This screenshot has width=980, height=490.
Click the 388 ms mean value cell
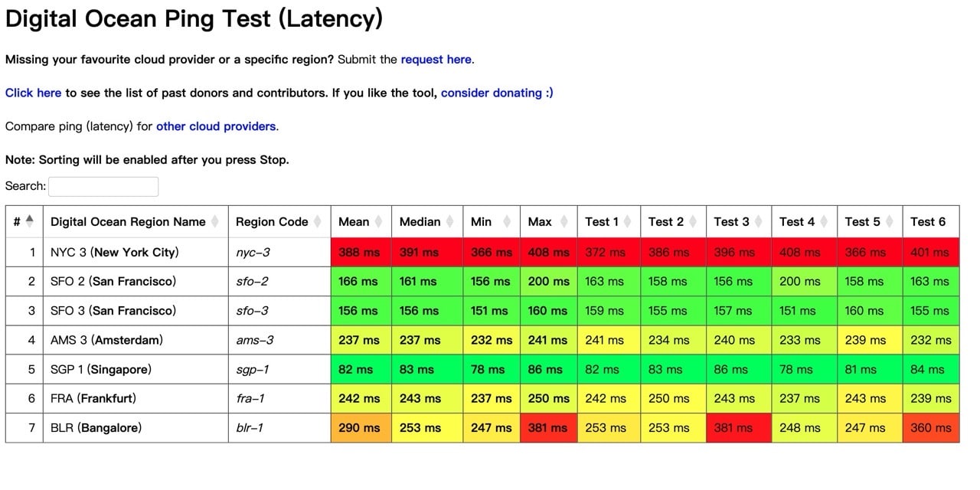pos(361,252)
